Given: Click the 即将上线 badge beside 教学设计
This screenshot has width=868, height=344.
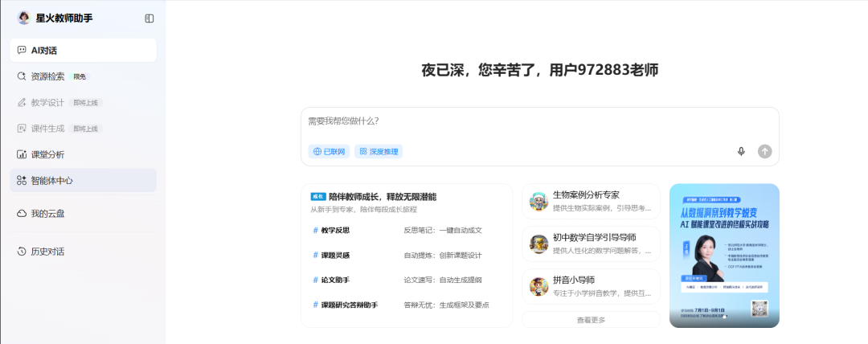Looking at the screenshot, I should pos(85,103).
